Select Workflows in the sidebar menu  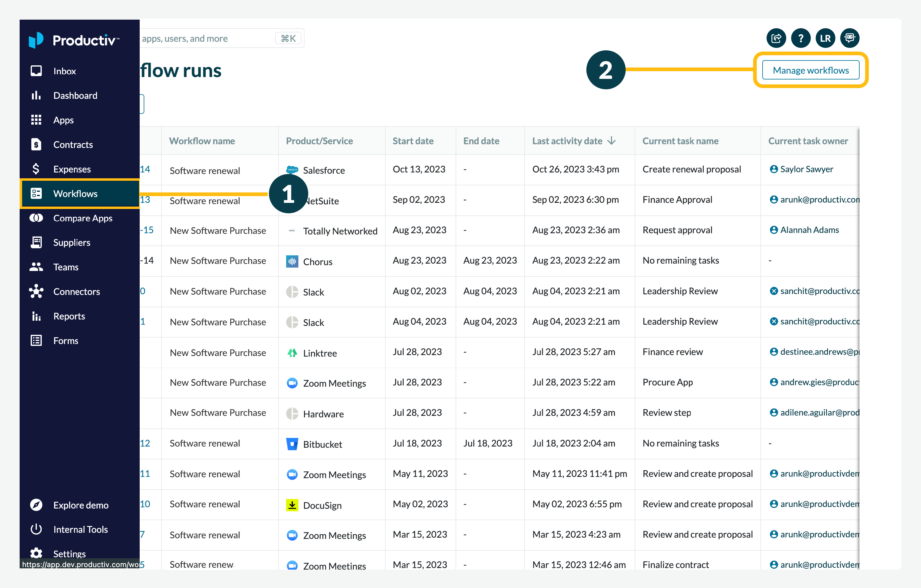pyautogui.click(x=75, y=193)
